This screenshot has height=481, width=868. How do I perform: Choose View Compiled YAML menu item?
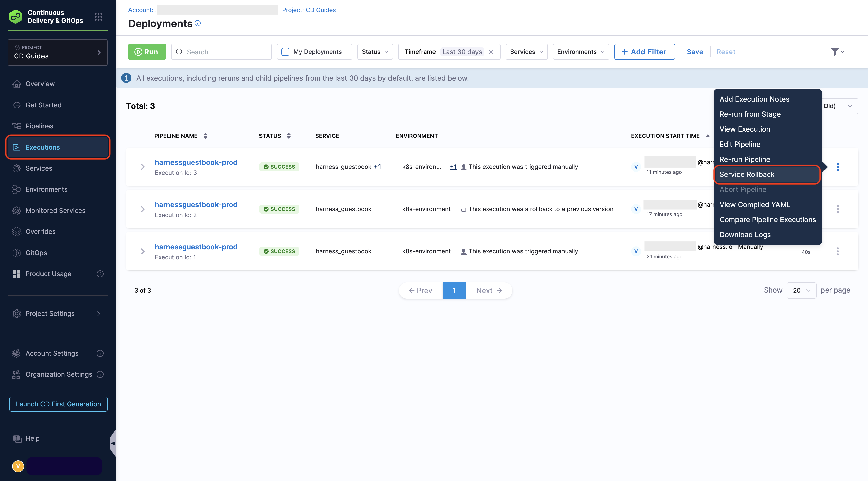point(754,205)
